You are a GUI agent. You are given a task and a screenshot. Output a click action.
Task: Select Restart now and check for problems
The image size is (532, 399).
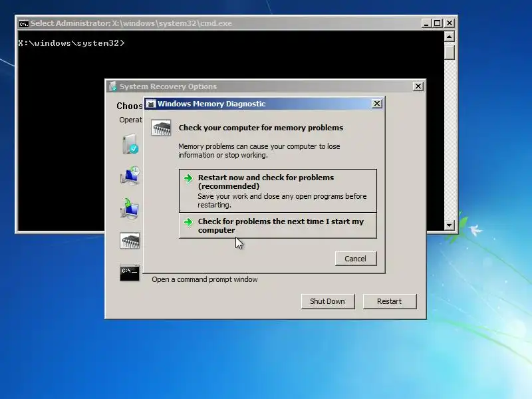tap(277, 191)
